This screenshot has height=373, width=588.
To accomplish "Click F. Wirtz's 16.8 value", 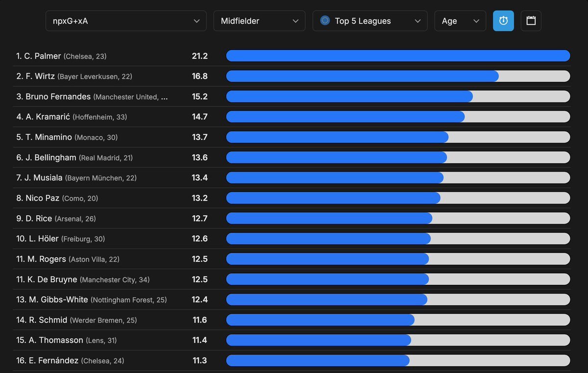I will [200, 76].
